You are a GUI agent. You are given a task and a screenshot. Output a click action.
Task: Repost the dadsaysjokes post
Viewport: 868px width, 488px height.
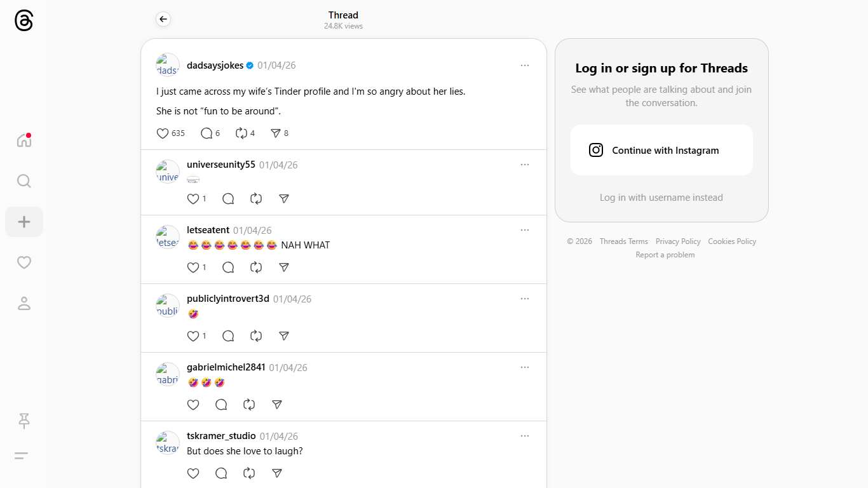pyautogui.click(x=241, y=133)
